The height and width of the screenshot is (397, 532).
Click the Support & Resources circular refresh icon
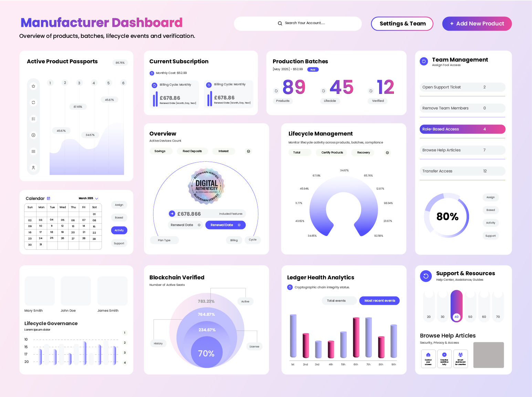click(x=426, y=276)
